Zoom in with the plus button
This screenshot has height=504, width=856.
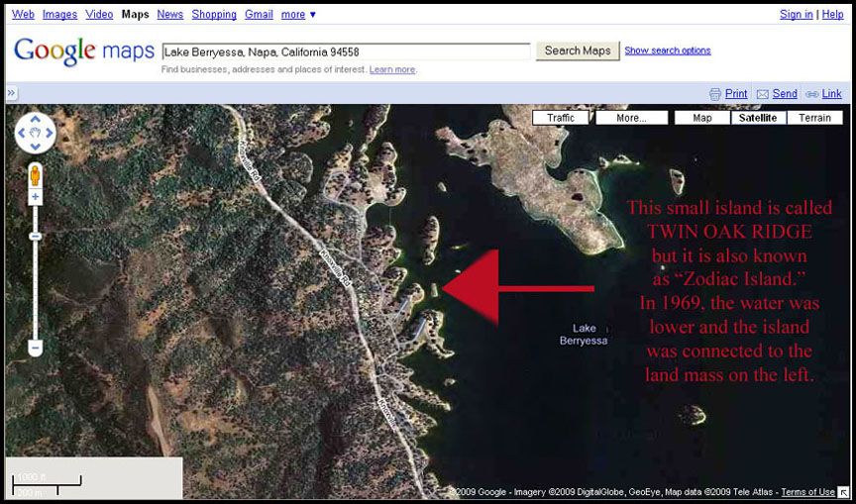point(36,197)
